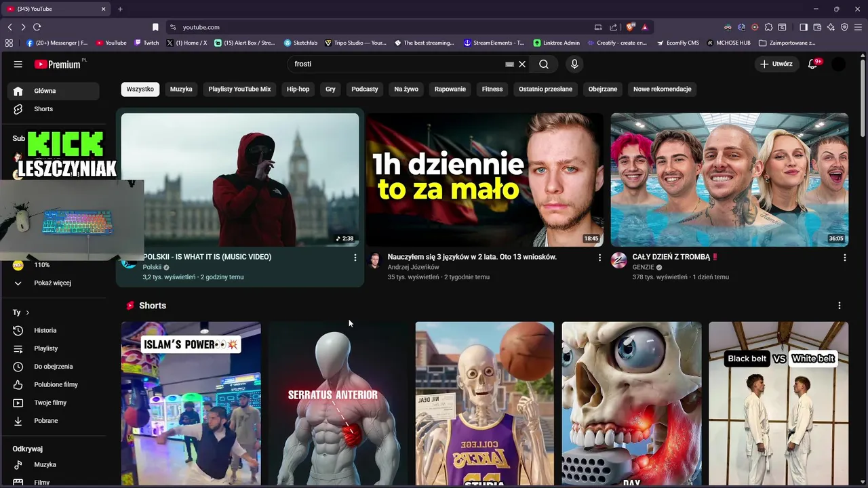This screenshot has width=868, height=488.
Task: Expand the Ty section chevron
Action: [x=27, y=312]
